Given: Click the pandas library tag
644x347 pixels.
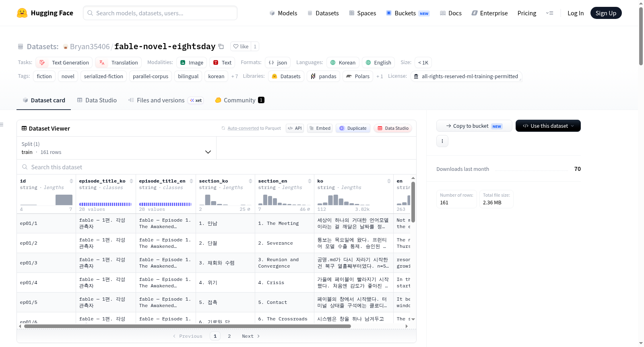Looking at the screenshot, I should coord(324,76).
